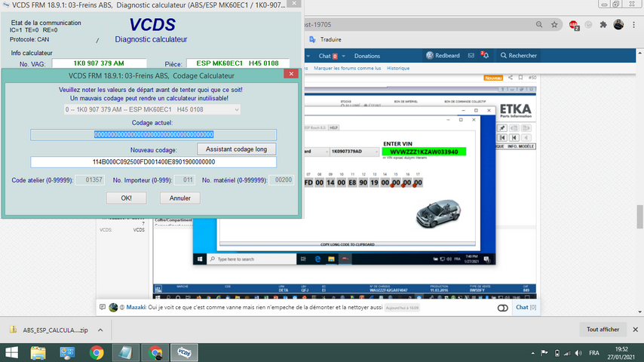Click Marquer les forums comme lus
Screen dimensions: 644x362
point(347,68)
